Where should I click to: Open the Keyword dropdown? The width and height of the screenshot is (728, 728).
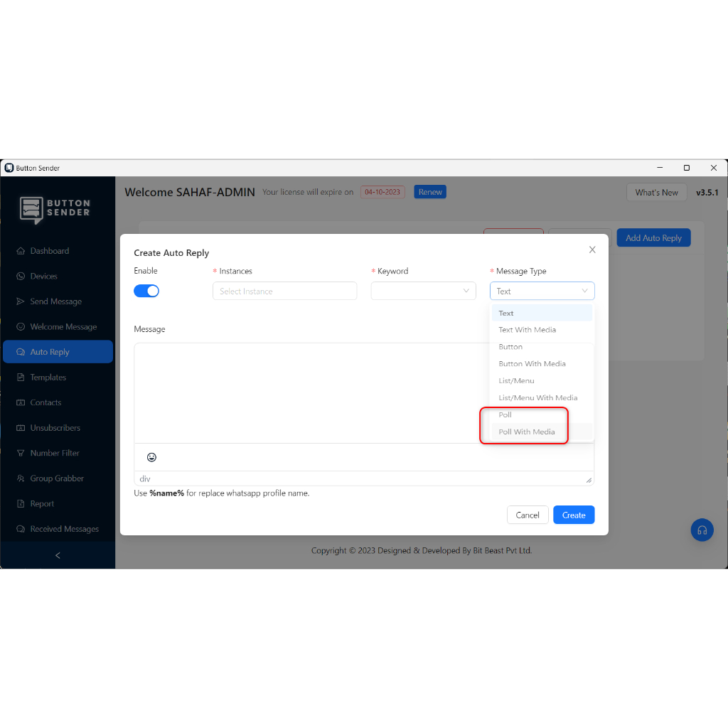click(423, 291)
